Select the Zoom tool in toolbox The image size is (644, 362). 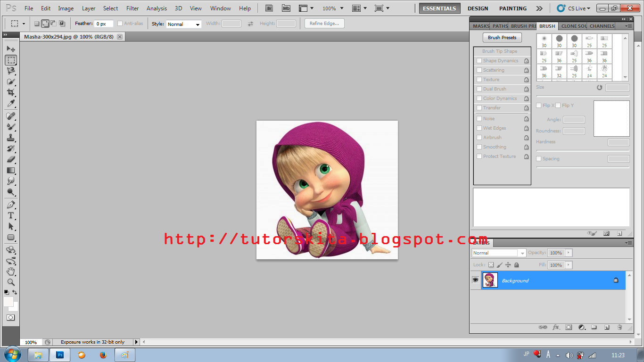11,282
